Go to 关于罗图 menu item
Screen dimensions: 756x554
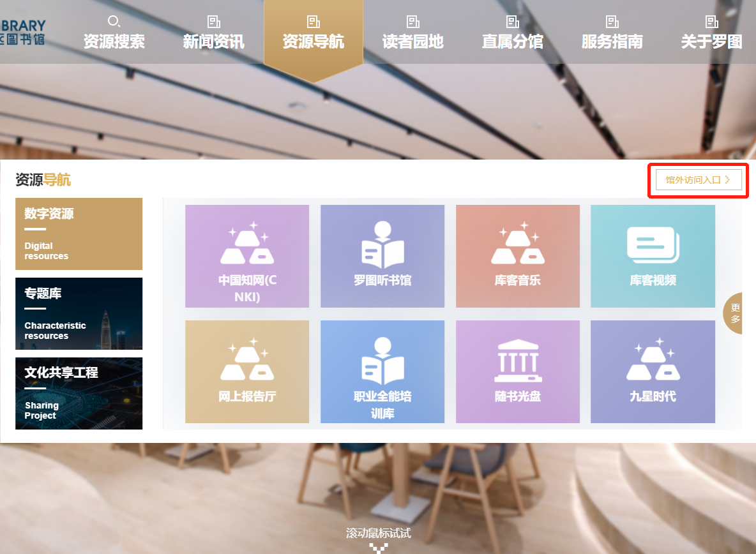pyautogui.click(x=711, y=33)
